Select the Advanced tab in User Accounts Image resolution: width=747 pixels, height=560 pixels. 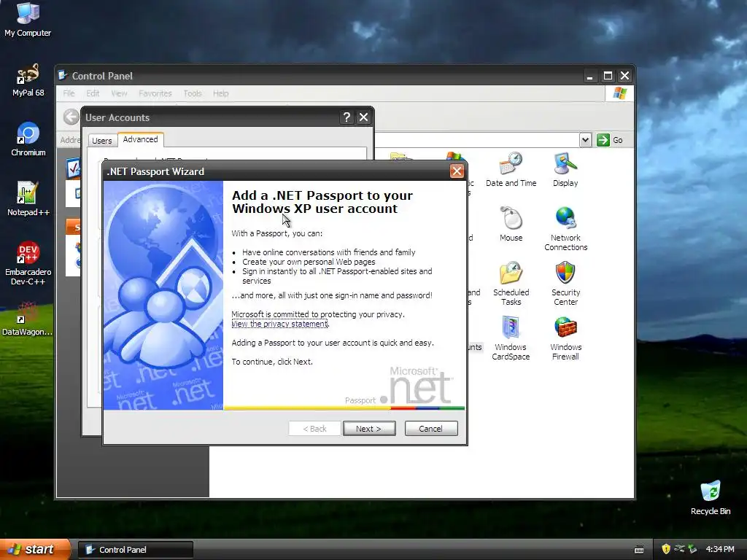[x=140, y=139]
